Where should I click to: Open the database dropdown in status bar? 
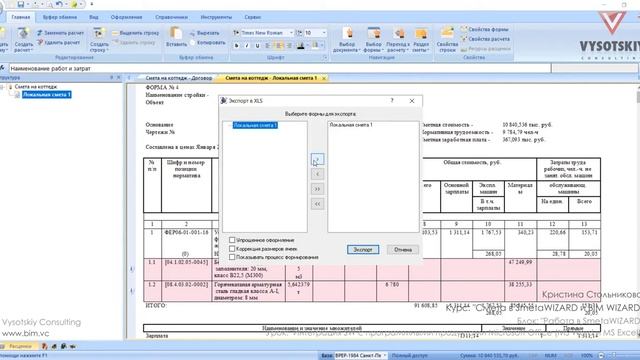pyautogui.click(x=384, y=356)
